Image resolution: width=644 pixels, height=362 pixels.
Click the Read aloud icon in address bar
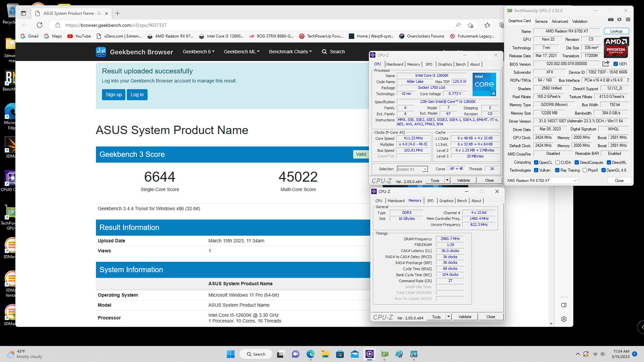tap(458, 25)
